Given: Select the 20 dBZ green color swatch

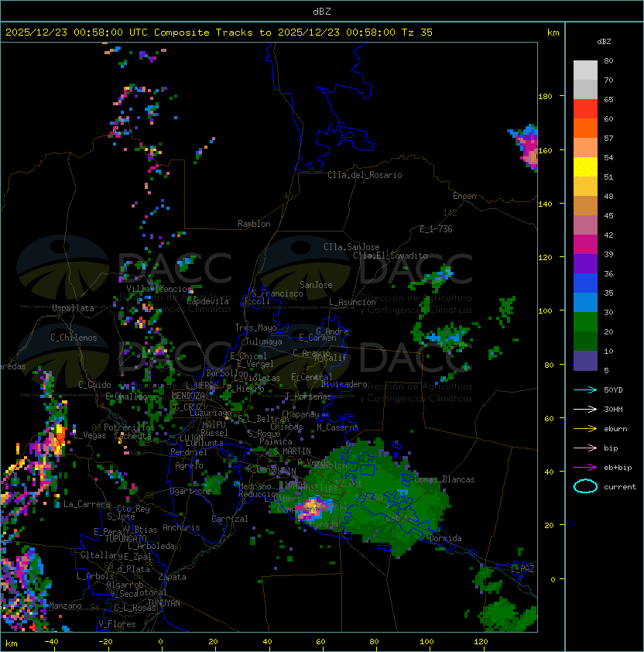Looking at the screenshot, I should tap(585, 341).
